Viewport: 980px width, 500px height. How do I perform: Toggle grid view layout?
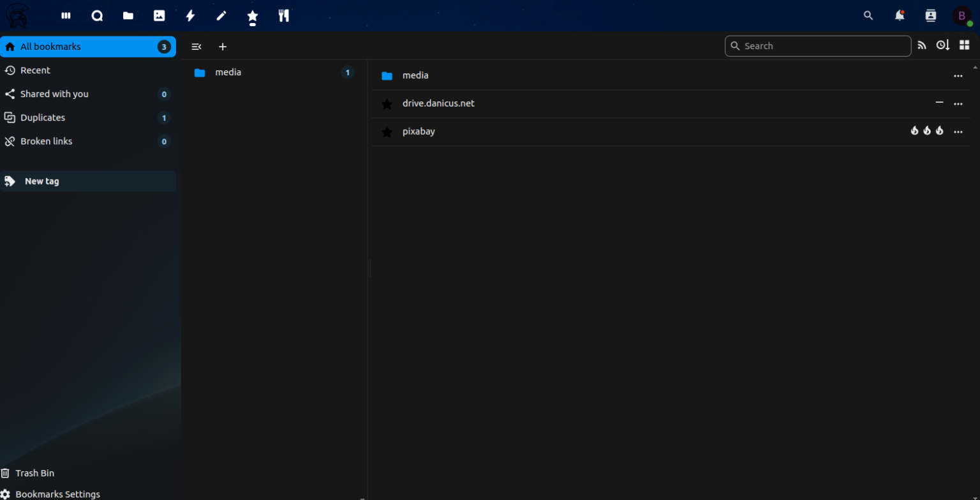964,46
